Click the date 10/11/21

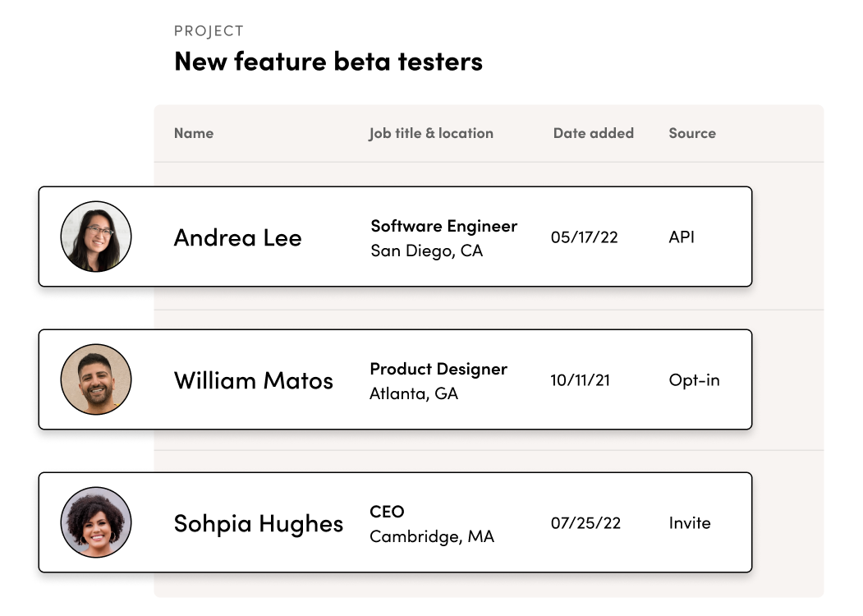[x=581, y=380]
